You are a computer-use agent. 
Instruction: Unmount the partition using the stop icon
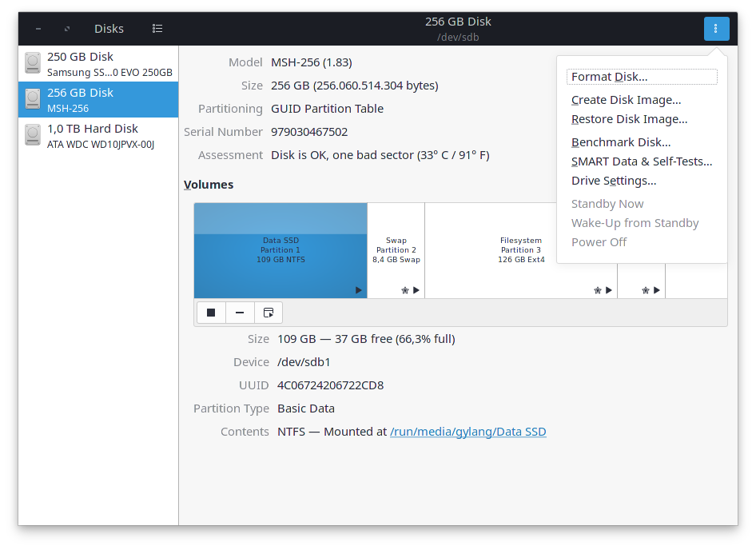[210, 312]
